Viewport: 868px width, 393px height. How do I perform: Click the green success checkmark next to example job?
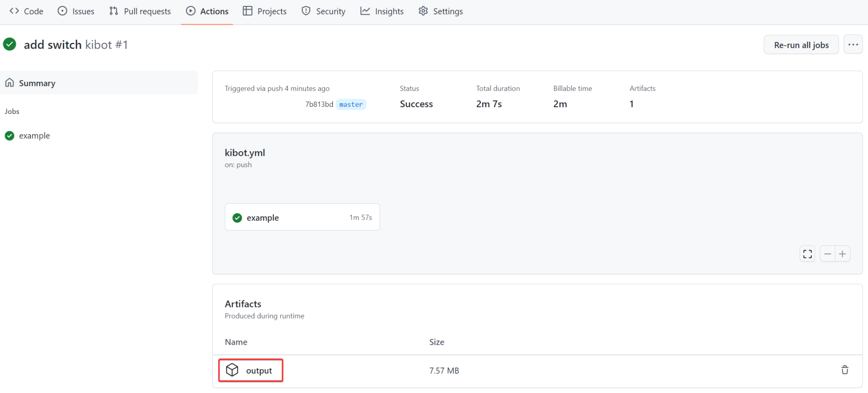[x=237, y=217]
